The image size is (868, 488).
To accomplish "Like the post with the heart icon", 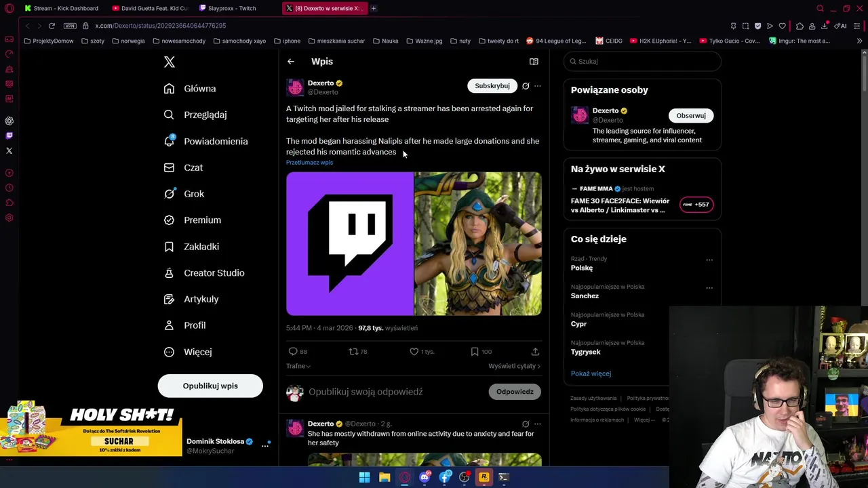I will pyautogui.click(x=414, y=351).
